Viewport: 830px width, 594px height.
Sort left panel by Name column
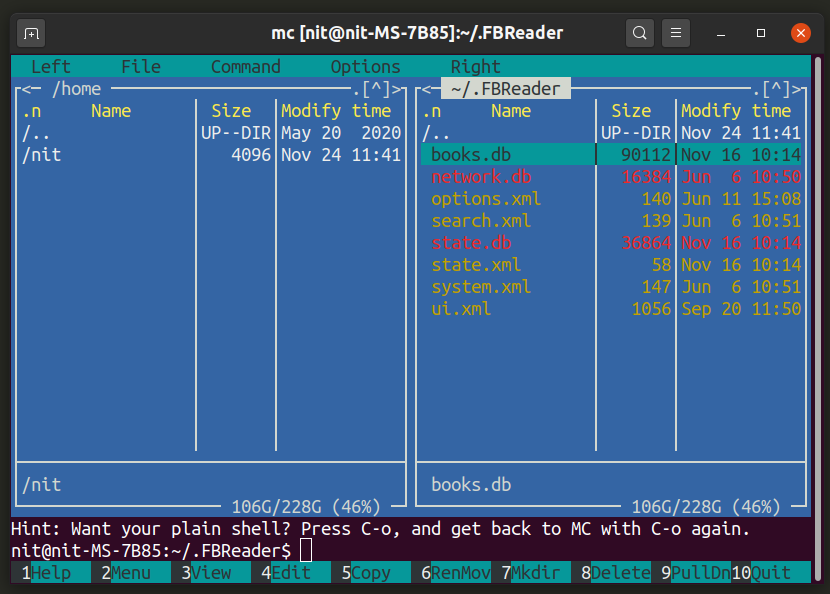coord(111,111)
